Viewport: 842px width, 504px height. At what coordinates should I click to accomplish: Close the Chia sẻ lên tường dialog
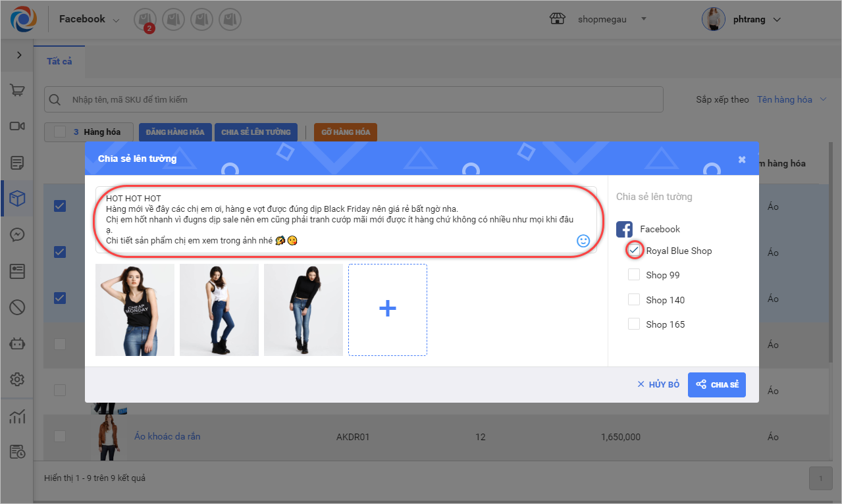pyautogui.click(x=742, y=159)
